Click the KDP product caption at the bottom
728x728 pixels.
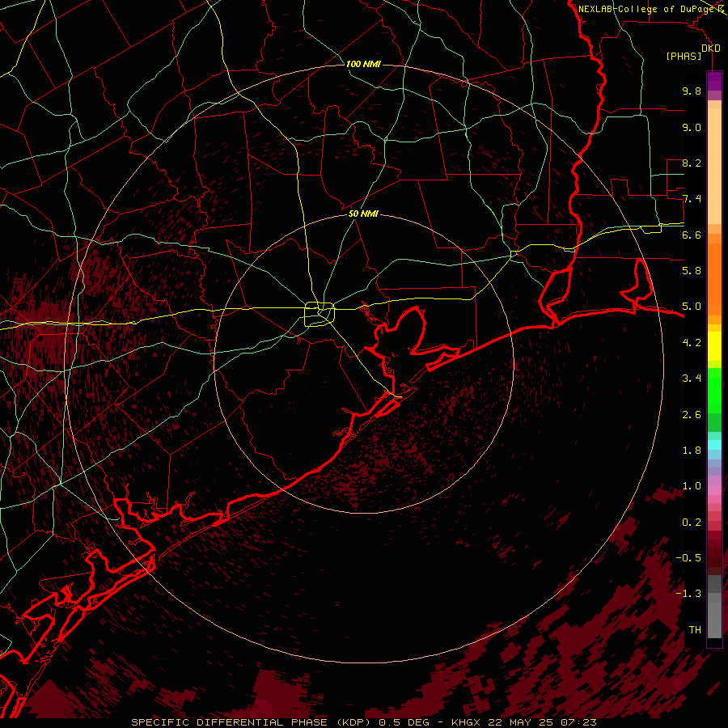coord(364,722)
